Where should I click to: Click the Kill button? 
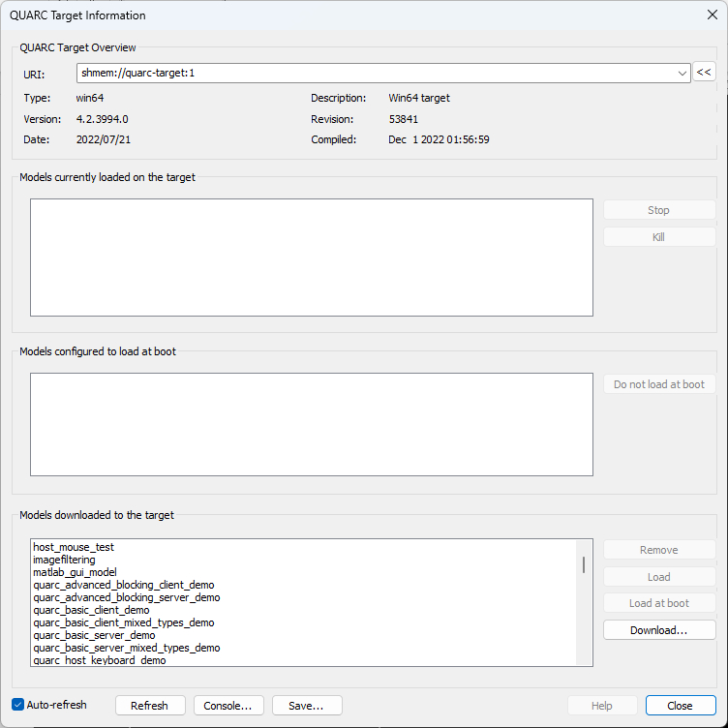pyautogui.click(x=659, y=237)
